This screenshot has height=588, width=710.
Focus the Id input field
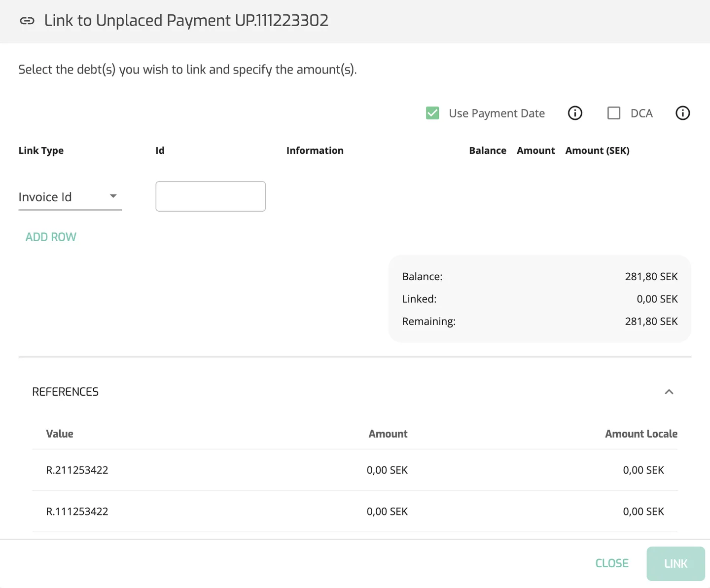click(211, 196)
